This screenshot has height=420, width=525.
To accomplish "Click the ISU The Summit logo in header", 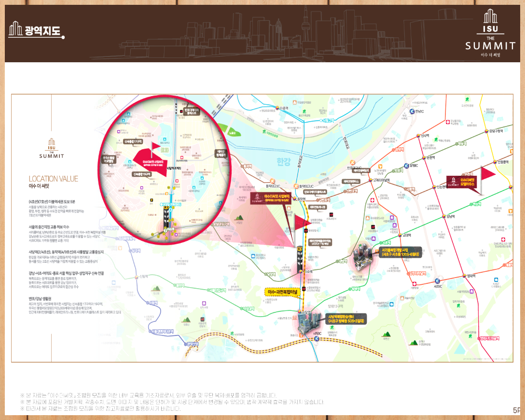I will coord(491,33).
